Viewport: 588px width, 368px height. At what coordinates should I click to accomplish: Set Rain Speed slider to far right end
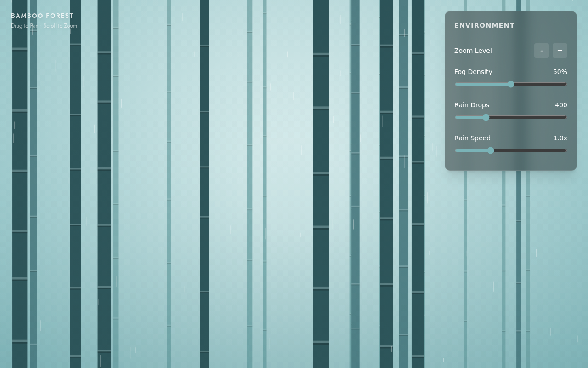tap(566, 150)
